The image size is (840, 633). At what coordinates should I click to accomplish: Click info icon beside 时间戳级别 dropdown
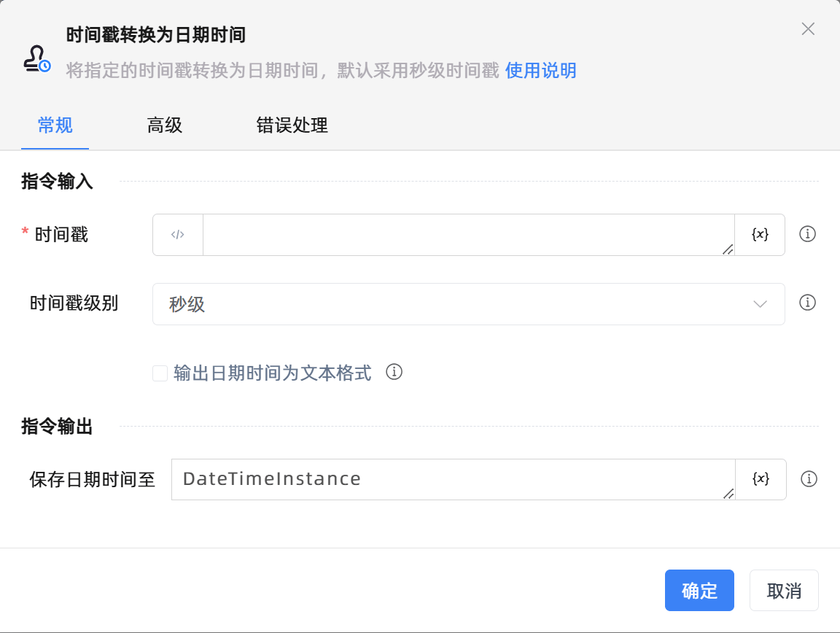click(x=807, y=303)
